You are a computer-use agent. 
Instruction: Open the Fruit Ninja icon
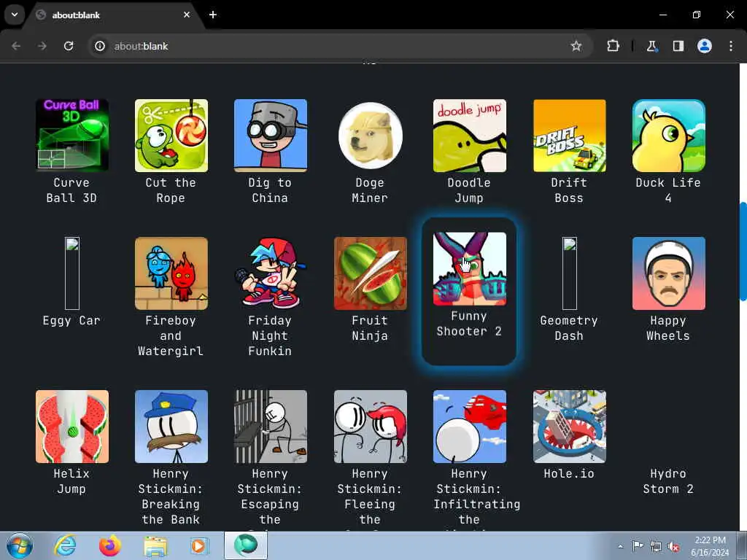tap(370, 273)
